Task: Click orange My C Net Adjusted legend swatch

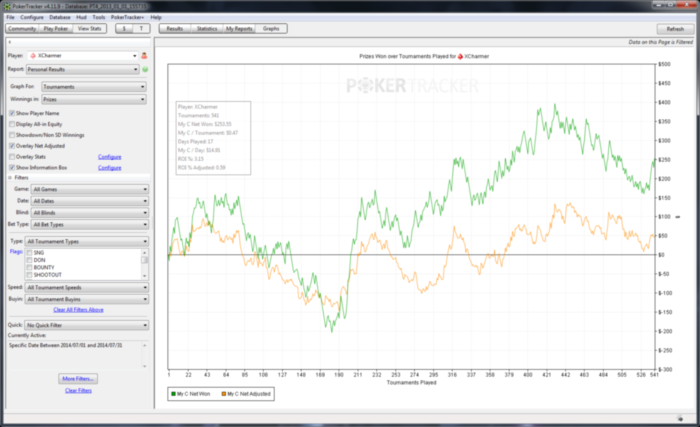Action: click(x=224, y=394)
